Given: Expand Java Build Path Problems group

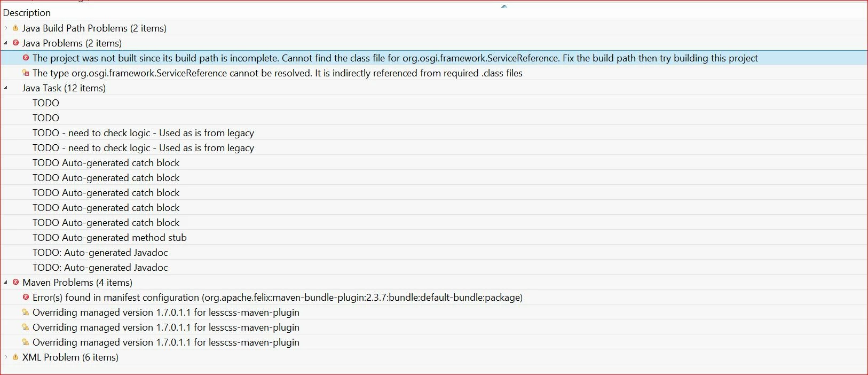Looking at the screenshot, I should coord(6,28).
